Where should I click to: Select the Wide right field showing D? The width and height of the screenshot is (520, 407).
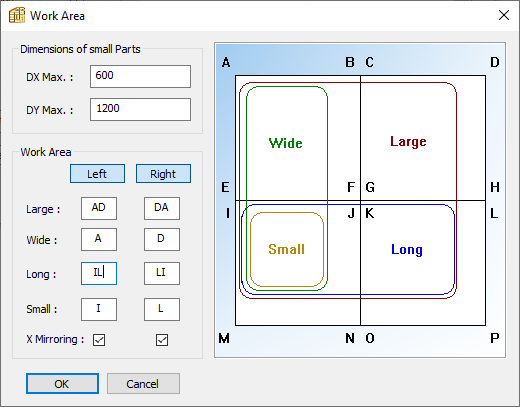(162, 239)
